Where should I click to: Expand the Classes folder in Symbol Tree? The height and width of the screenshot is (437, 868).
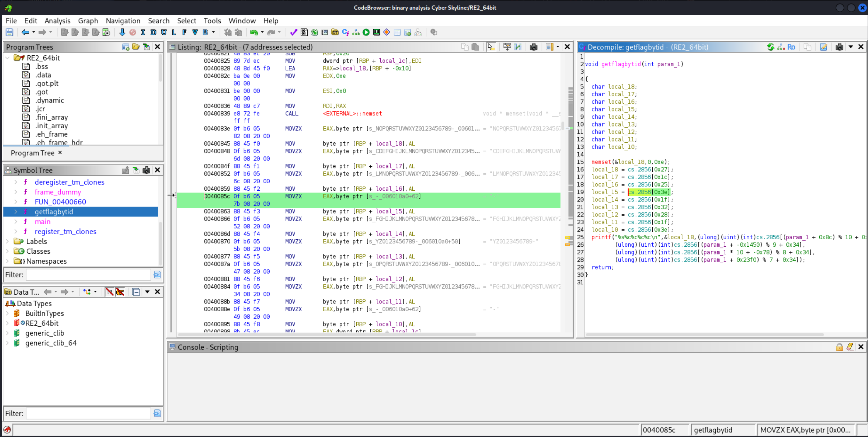[x=7, y=251]
